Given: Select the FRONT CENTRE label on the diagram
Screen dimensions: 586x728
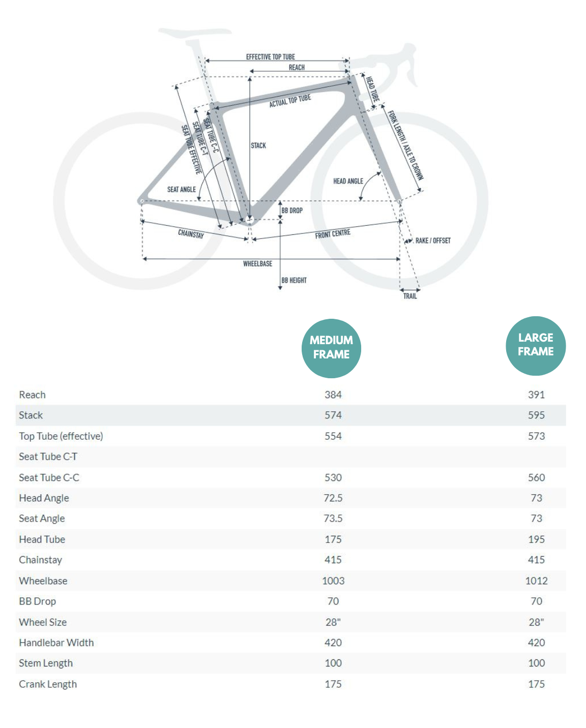Looking at the screenshot, I should point(333,234).
